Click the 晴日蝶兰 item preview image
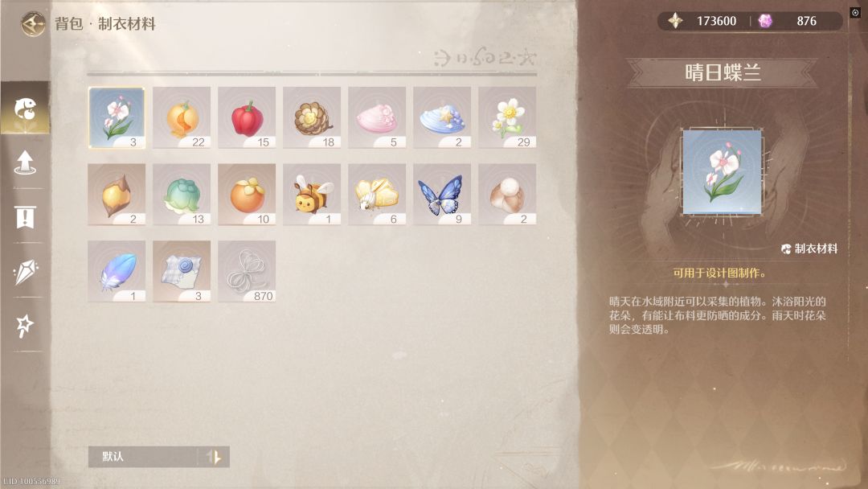Image resolution: width=868 pixels, height=489 pixels. coord(722,172)
